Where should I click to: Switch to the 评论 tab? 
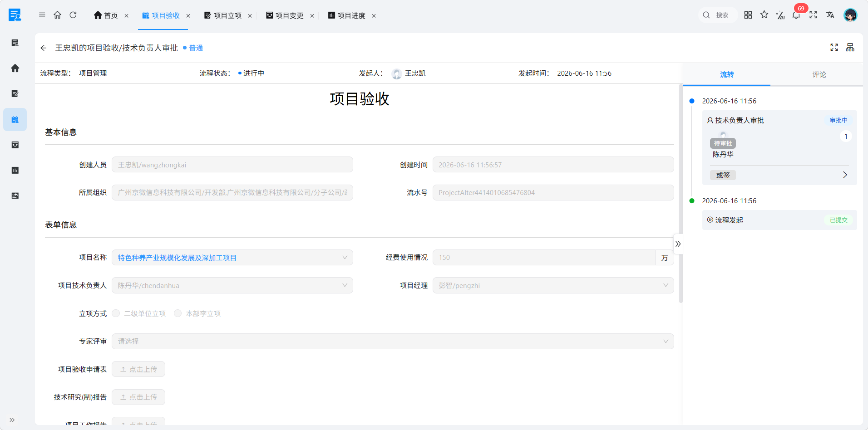coord(819,74)
